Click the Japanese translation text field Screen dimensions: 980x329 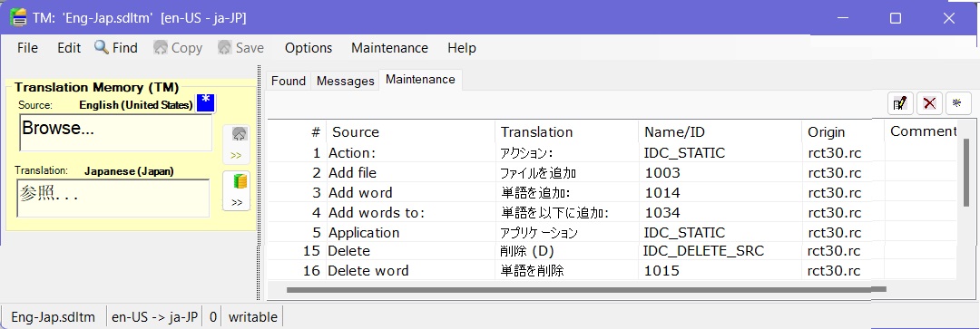coord(113,198)
